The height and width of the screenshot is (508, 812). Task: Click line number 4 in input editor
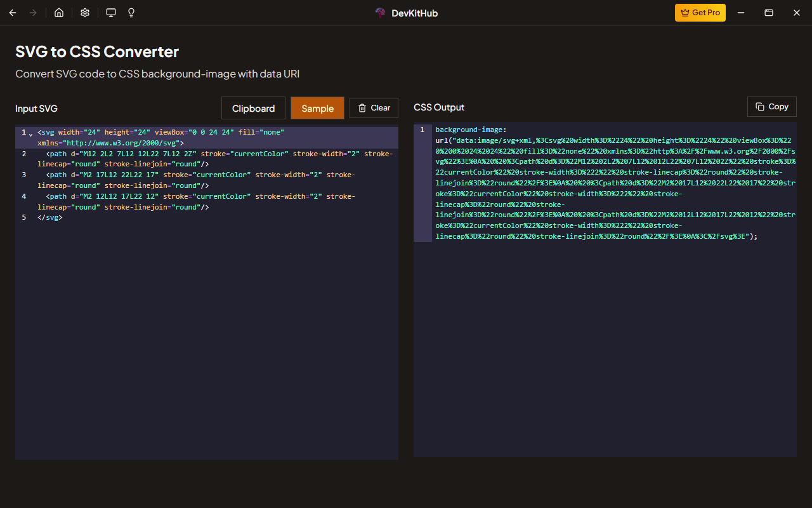point(24,196)
